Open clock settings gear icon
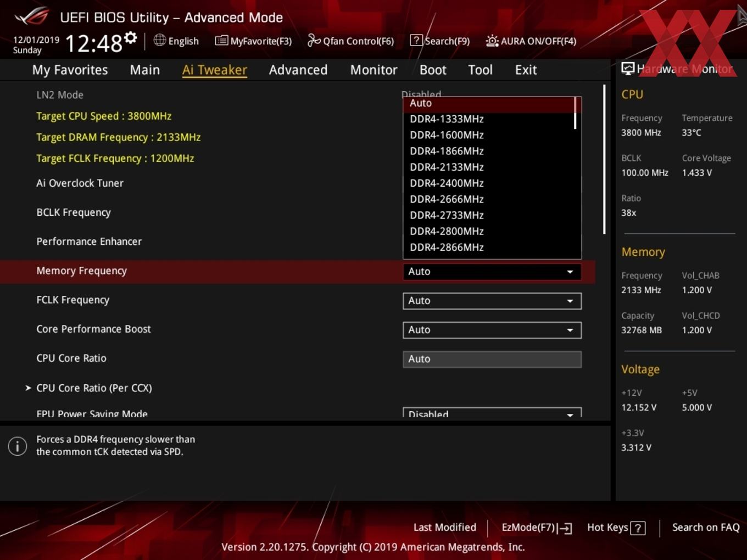 (131, 37)
